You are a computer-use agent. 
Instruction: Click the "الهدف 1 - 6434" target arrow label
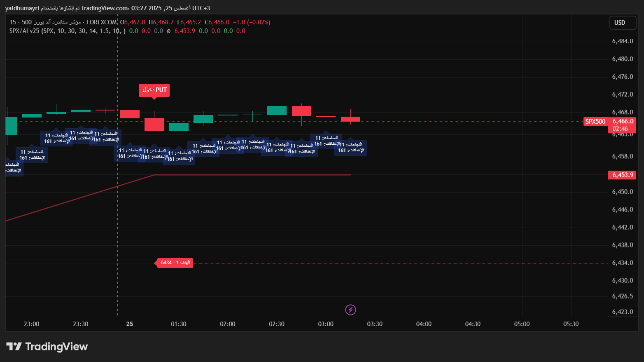pos(174,263)
